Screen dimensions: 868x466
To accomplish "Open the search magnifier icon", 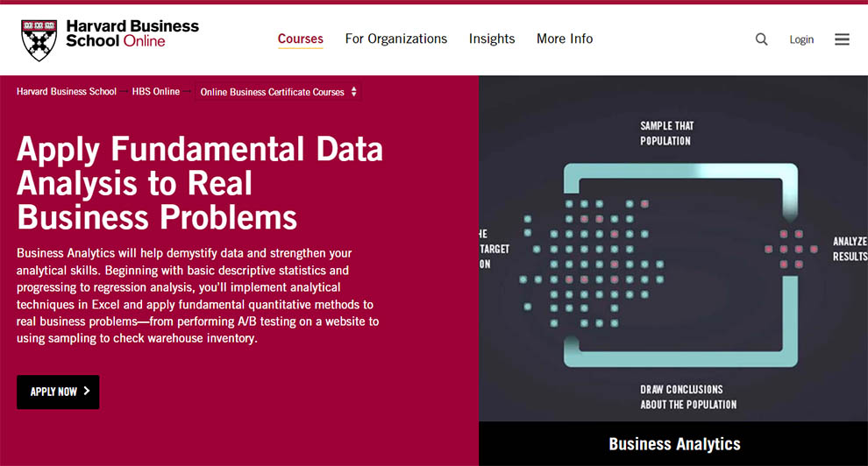I will coord(762,39).
